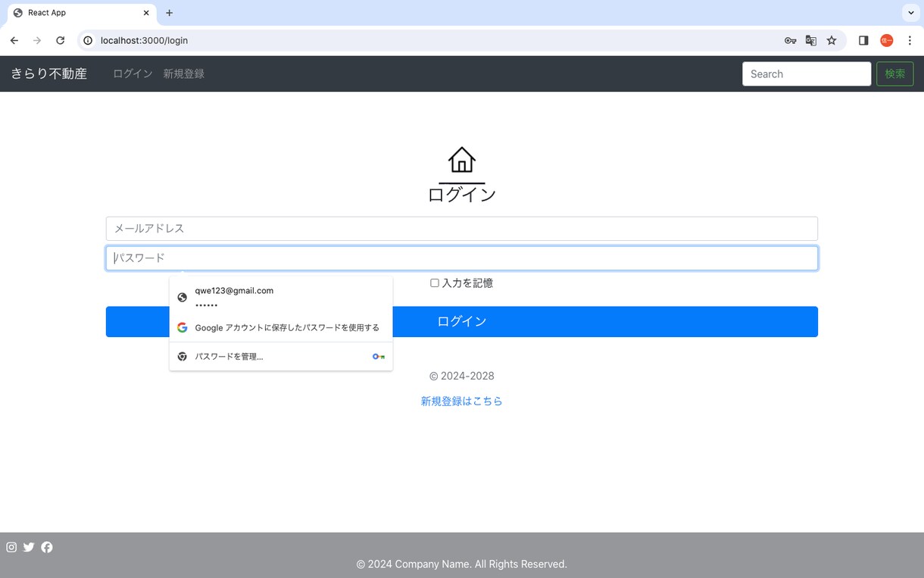Image resolution: width=924 pixels, height=578 pixels.
Task: Click the green 検索 button
Action: click(895, 74)
